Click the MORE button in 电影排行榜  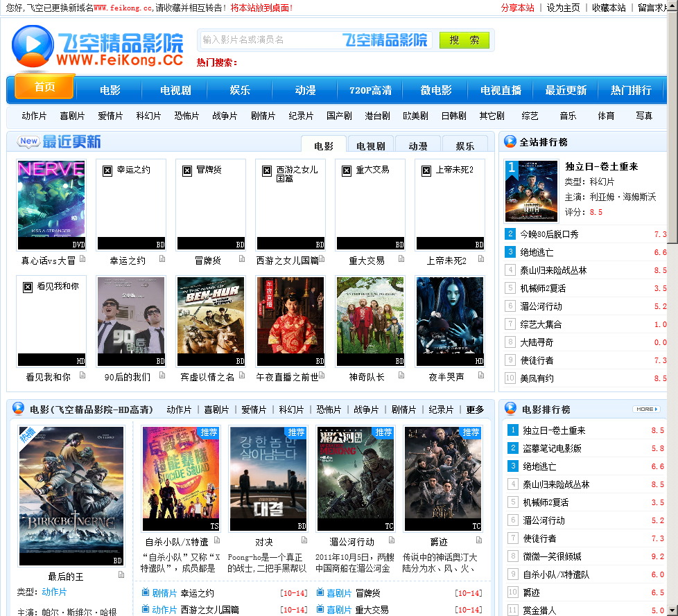tap(646, 409)
